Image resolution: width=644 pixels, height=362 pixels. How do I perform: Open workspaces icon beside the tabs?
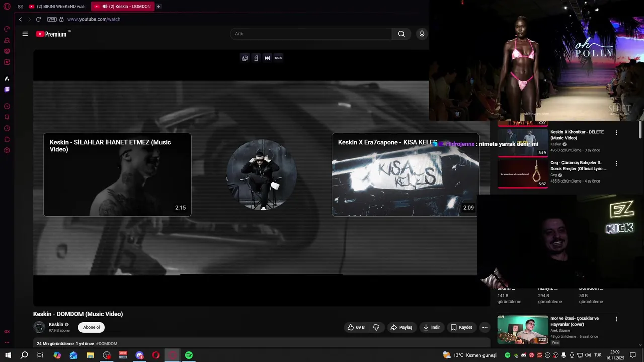(20, 7)
